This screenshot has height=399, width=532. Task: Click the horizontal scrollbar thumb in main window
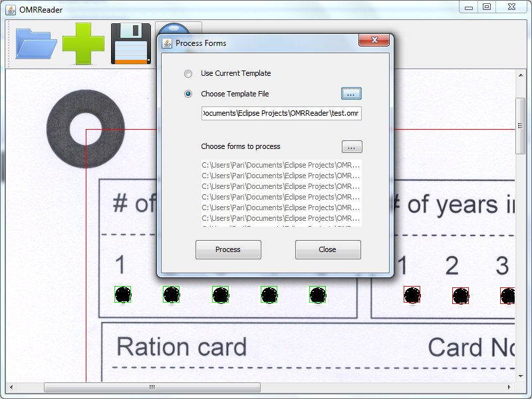pos(152,387)
